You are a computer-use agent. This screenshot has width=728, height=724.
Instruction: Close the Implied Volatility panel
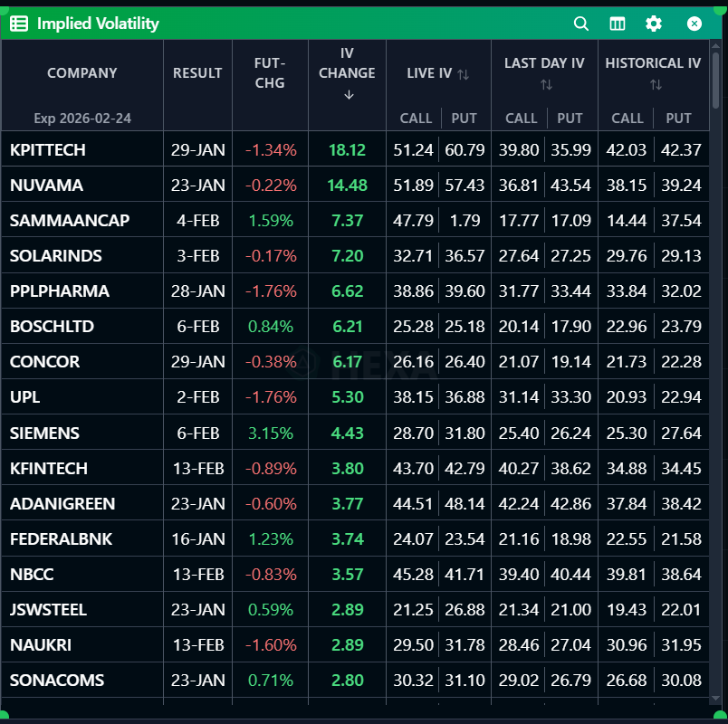click(694, 24)
